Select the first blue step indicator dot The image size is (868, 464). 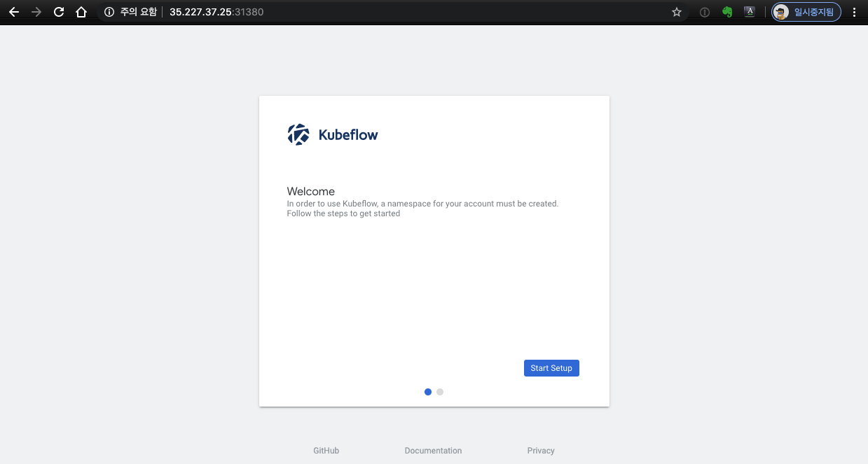428,392
